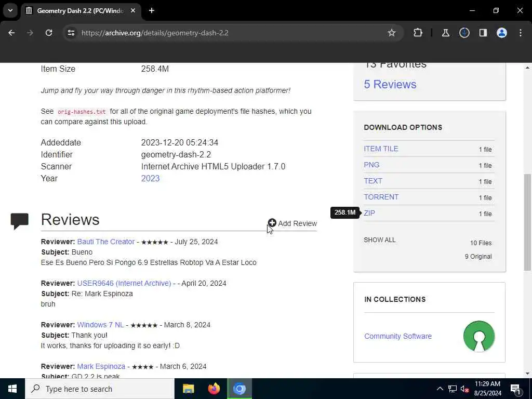The image size is (532, 399).
Task: Click the Addeddate value 2023-12-20 05:24:34
Action: click(x=179, y=142)
